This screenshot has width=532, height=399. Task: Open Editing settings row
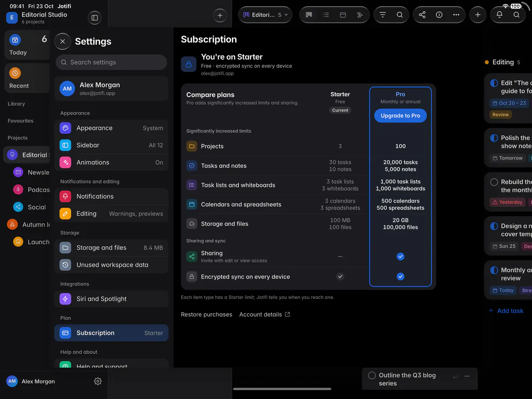coord(111,214)
